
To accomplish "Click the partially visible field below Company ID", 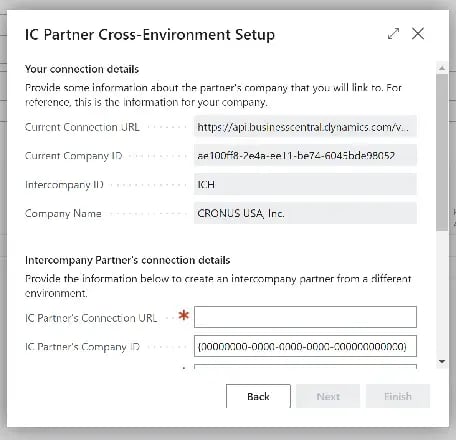I will click(x=305, y=366).
